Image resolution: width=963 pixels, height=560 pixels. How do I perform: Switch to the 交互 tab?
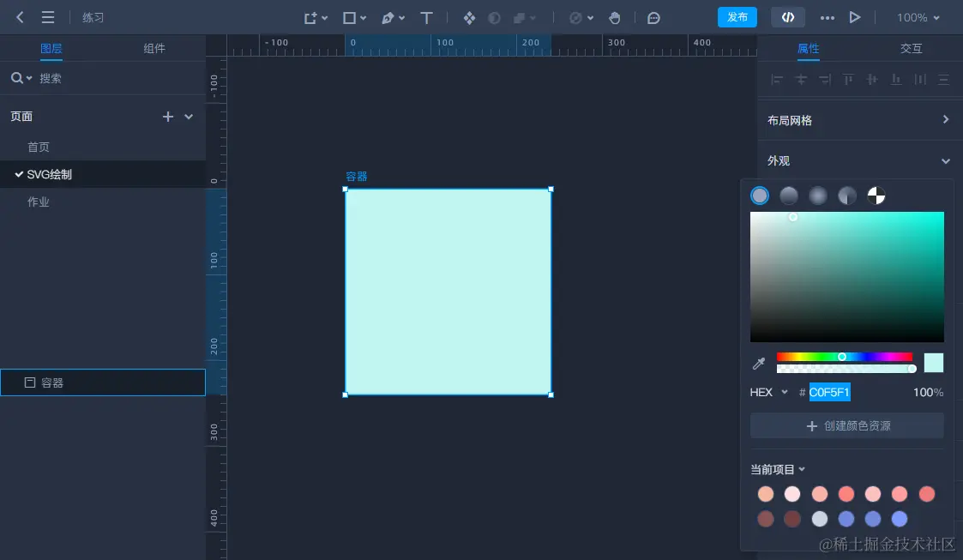tap(912, 49)
